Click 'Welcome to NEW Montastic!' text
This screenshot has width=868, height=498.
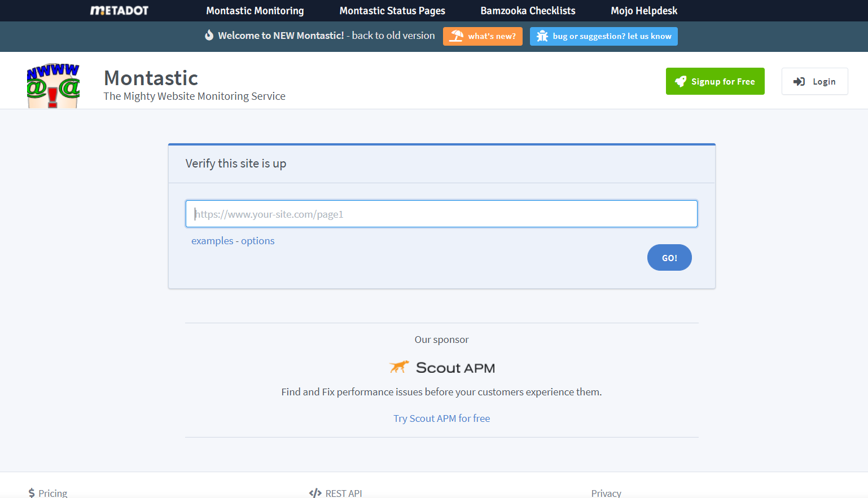(x=281, y=36)
